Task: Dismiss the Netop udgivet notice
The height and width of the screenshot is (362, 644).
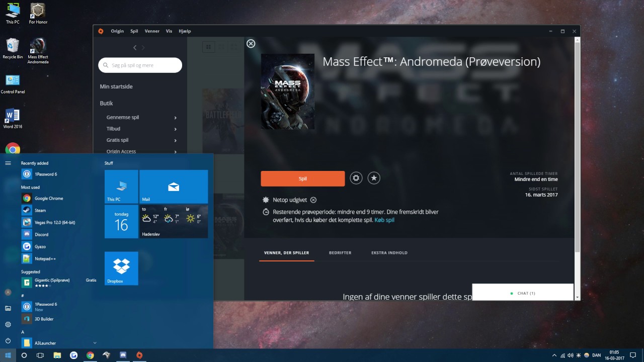Action: tap(313, 200)
